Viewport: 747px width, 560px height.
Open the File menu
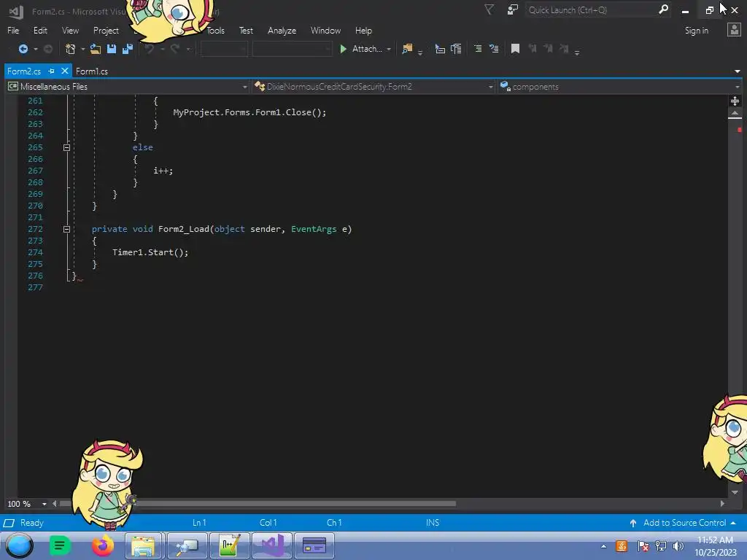coord(13,31)
